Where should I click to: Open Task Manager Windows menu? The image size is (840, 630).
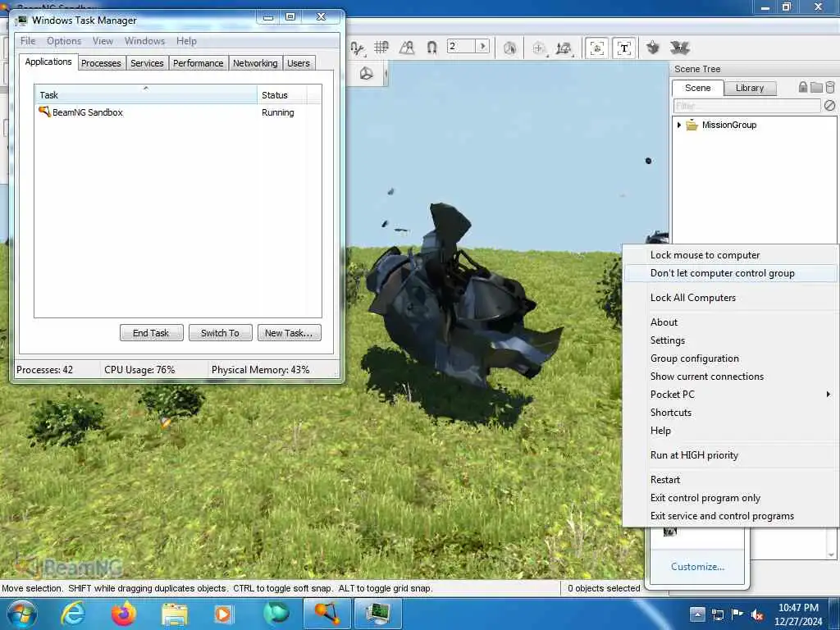click(144, 41)
